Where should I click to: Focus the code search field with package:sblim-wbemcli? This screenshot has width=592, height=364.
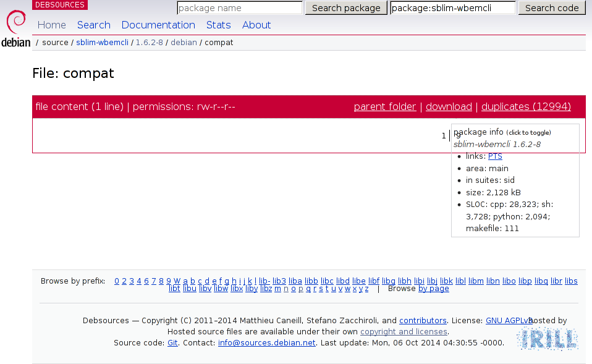tap(453, 8)
